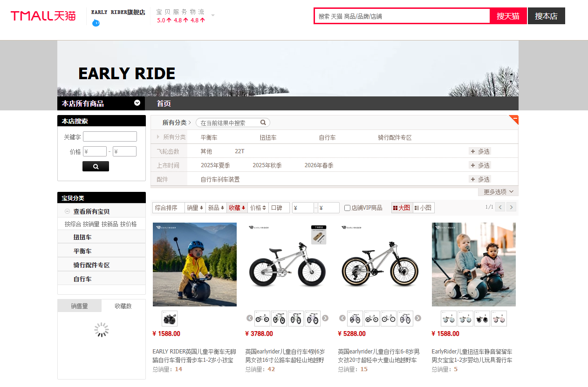This screenshot has height=387, width=588.
Task: Select the 其他 flywheel teeth filter
Action: click(x=206, y=151)
